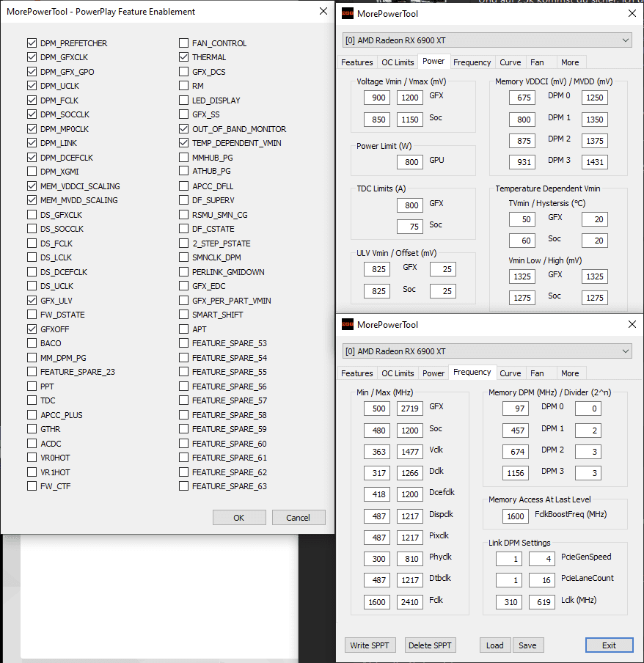Click GFX min frequency field showing 500
Screen dimensions: 644x663
click(377, 409)
